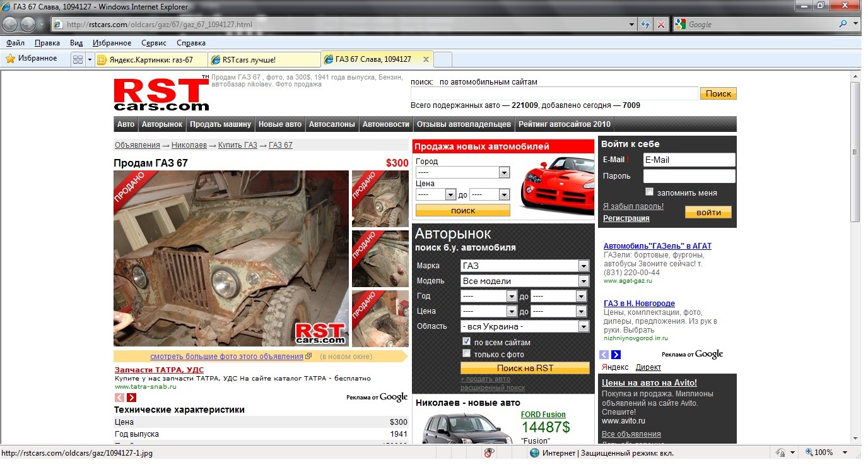This screenshot has width=868, height=467.
Task: Click in the E-Mail login field
Action: tap(689, 160)
